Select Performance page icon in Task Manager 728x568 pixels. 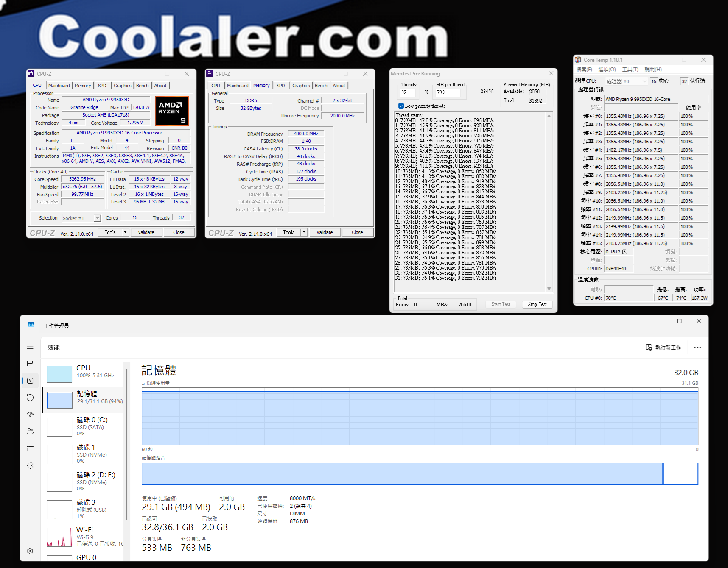(30, 381)
